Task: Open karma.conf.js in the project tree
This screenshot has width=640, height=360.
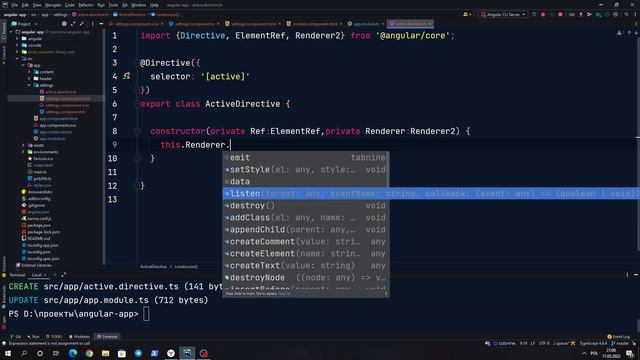Action: (39, 218)
